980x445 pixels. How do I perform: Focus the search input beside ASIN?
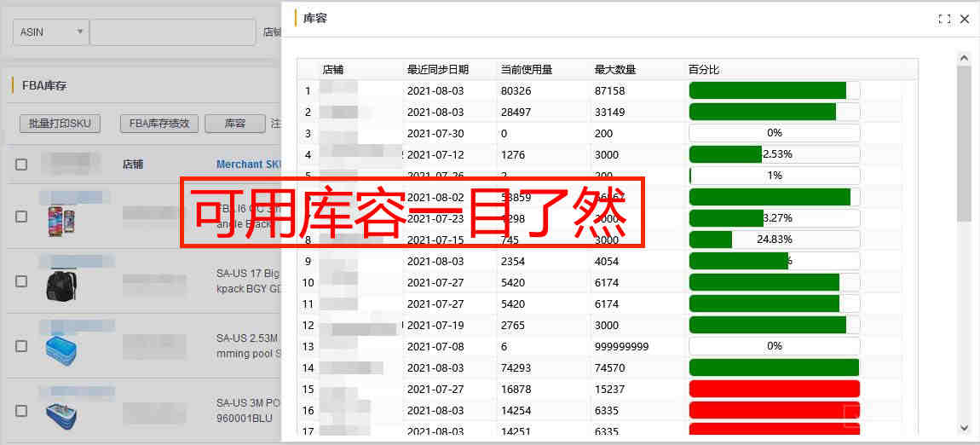[x=172, y=32]
